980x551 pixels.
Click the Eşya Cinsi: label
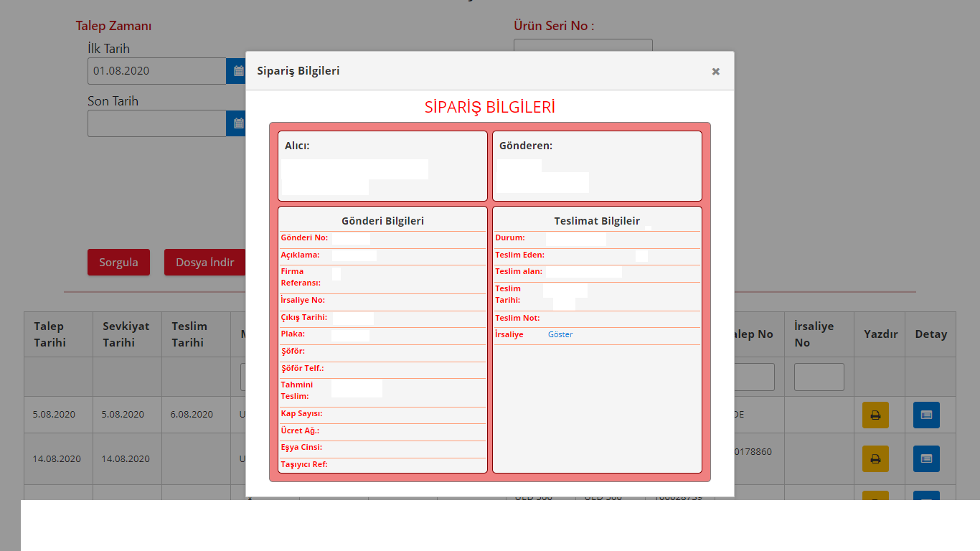pos(301,447)
